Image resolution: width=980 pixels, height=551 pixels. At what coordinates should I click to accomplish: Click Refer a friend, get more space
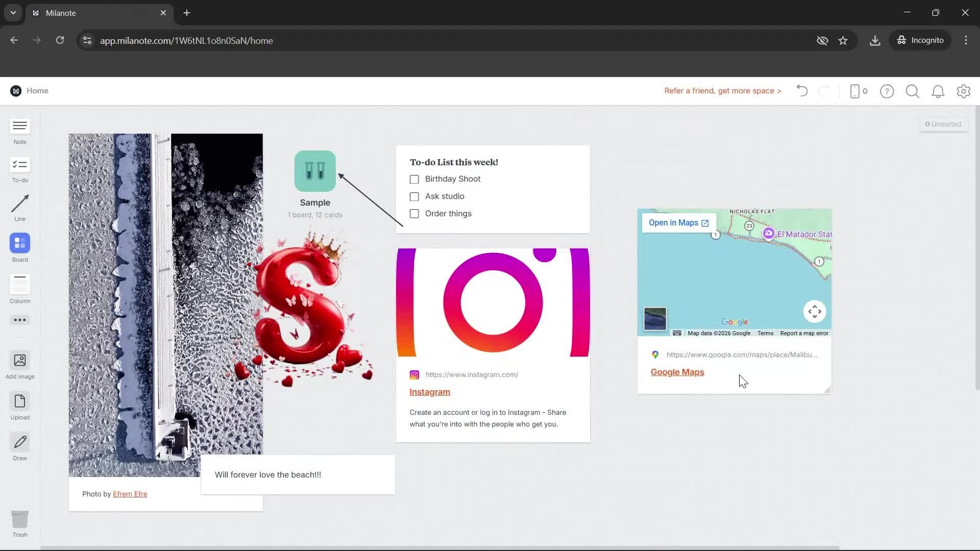click(x=722, y=91)
